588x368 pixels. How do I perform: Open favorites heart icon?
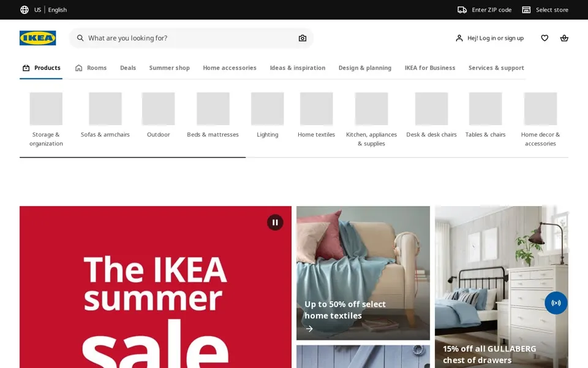point(545,38)
